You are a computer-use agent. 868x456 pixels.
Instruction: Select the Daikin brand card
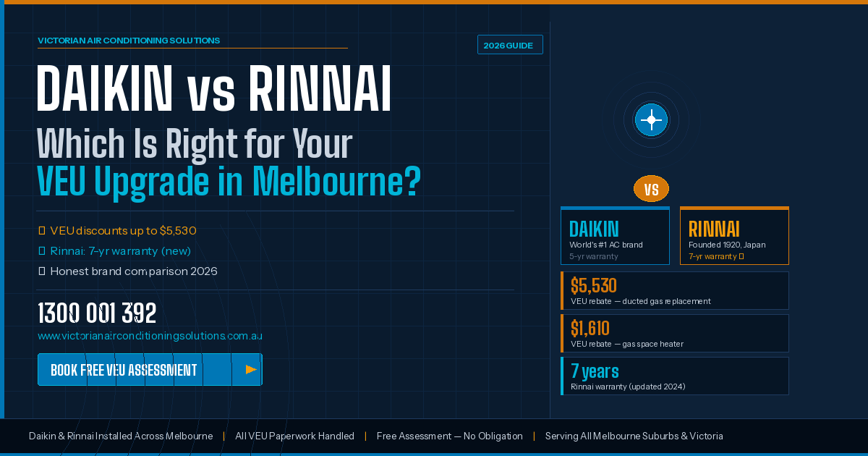pyautogui.click(x=615, y=236)
